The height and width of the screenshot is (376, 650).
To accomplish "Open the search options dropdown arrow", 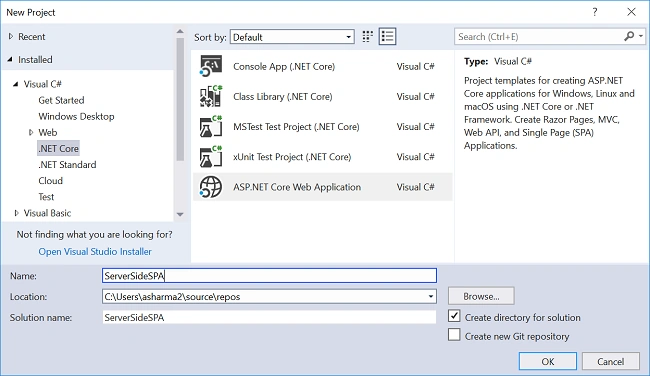I will point(641,36).
